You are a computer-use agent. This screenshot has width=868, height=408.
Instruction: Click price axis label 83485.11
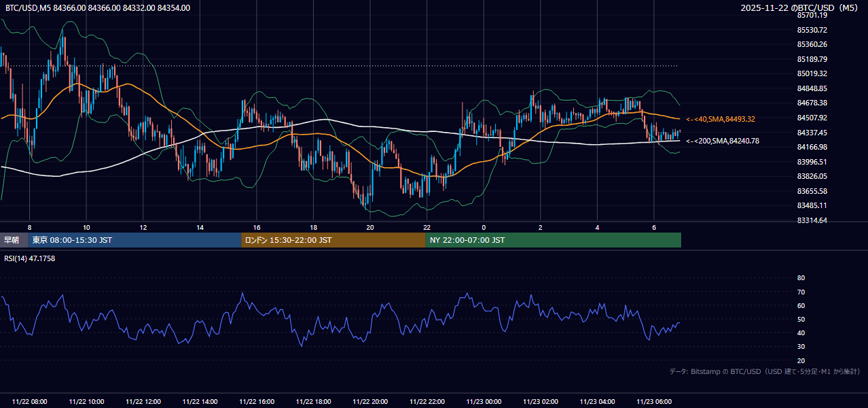(x=812, y=205)
